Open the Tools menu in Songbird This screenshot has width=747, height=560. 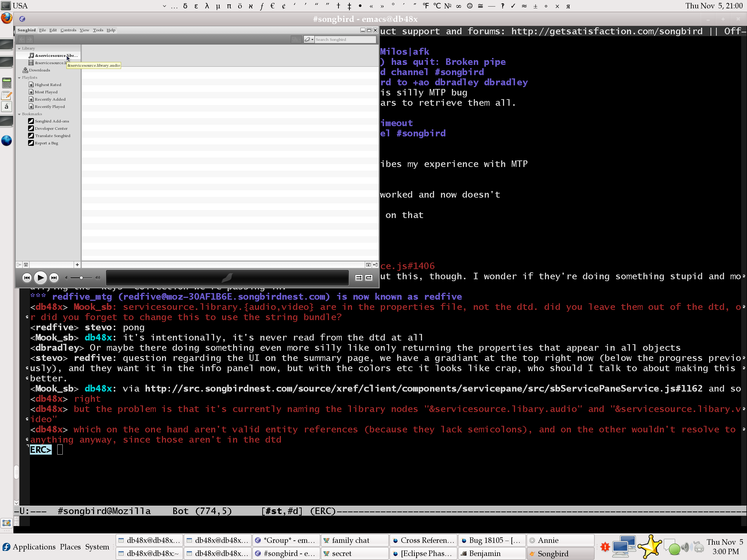pyautogui.click(x=98, y=30)
